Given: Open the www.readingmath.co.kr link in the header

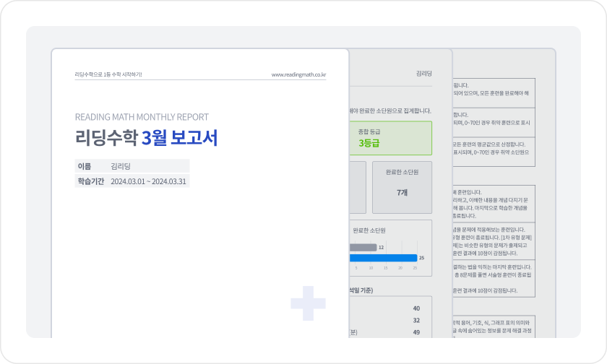Looking at the screenshot, I should 298,74.
